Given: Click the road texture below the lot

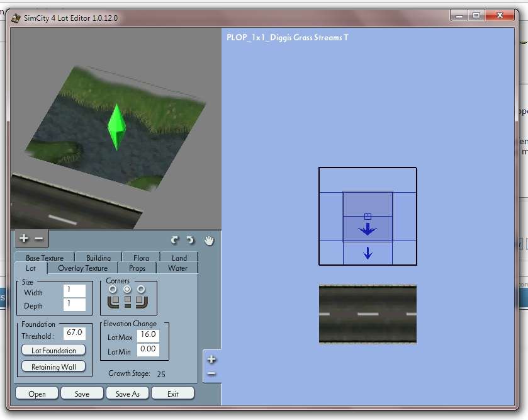Looking at the screenshot, I should tap(368, 314).
